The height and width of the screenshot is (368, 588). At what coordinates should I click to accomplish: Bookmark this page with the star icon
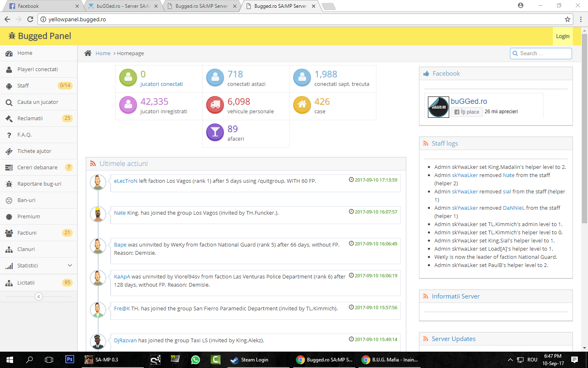(567, 19)
